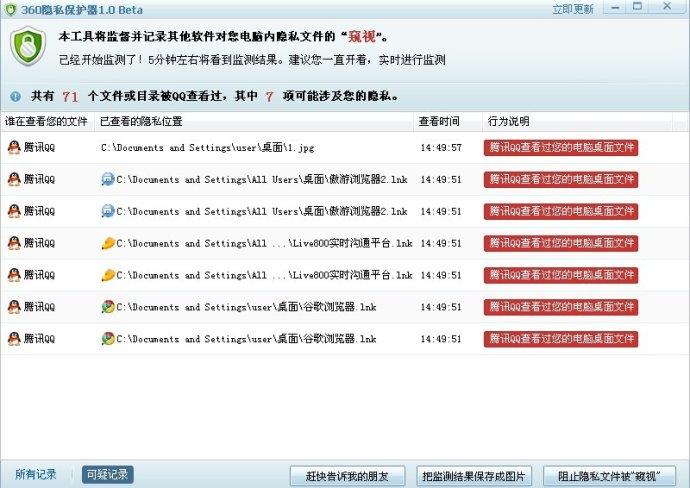The width and height of the screenshot is (690, 488).
Task: Minimize the 360隐私保护器 window
Action: pyautogui.click(x=615, y=7)
